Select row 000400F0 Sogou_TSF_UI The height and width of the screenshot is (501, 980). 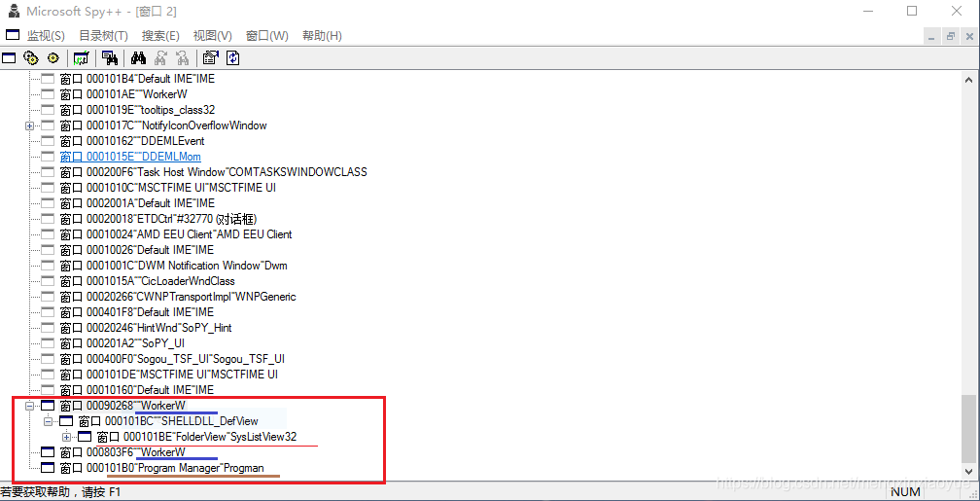(173, 359)
